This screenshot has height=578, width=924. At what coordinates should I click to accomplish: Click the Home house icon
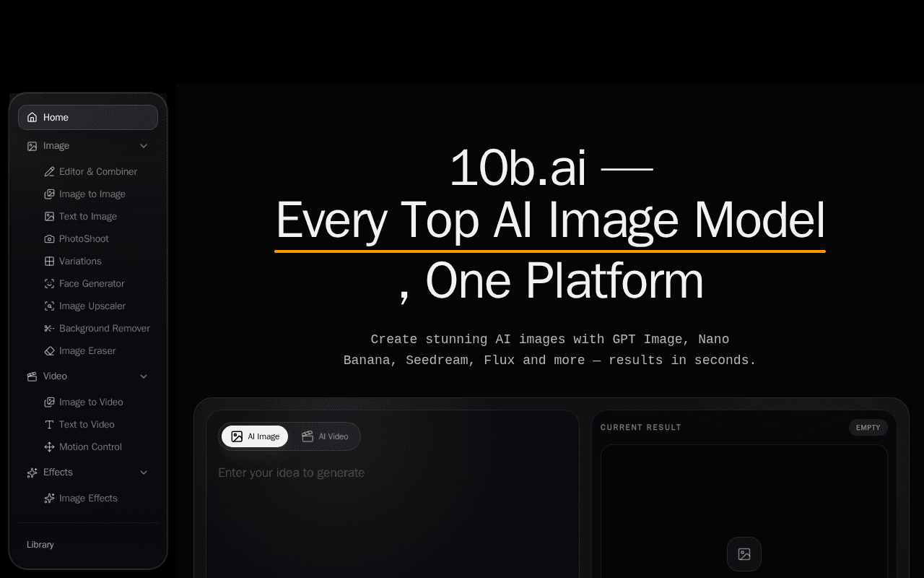tap(32, 117)
